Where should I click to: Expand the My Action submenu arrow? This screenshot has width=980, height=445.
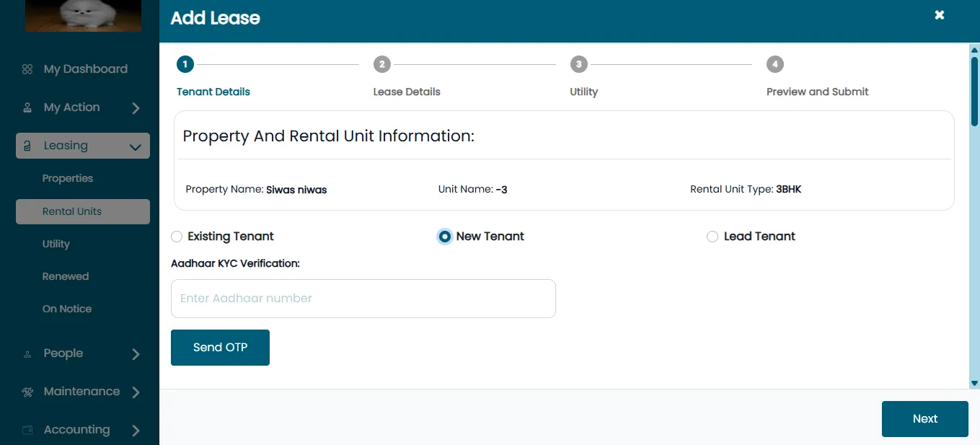click(136, 108)
